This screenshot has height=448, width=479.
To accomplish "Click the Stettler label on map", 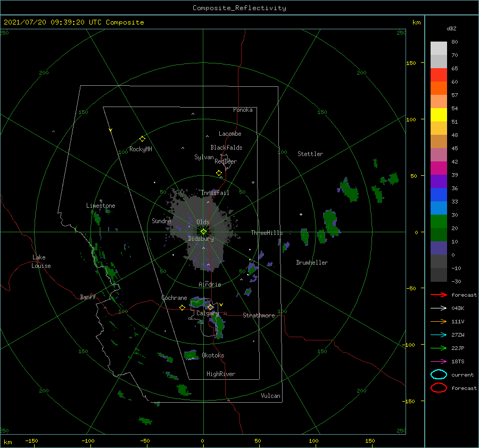I will (x=310, y=154).
